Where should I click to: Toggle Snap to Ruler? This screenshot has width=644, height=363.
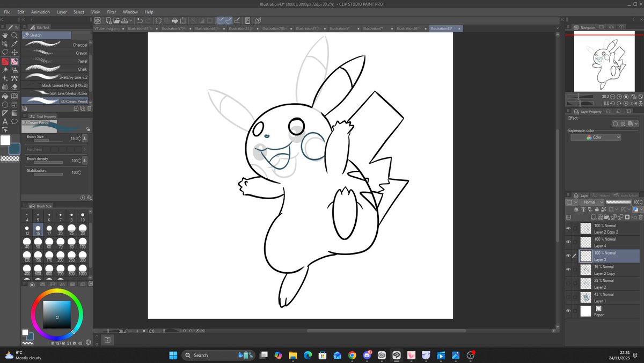pyautogui.click(x=220, y=20)
